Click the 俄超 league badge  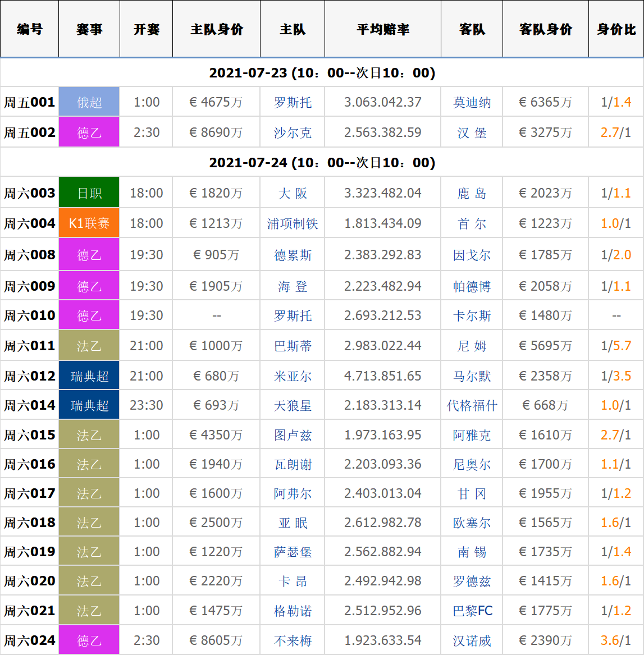(x=89, y=102)
